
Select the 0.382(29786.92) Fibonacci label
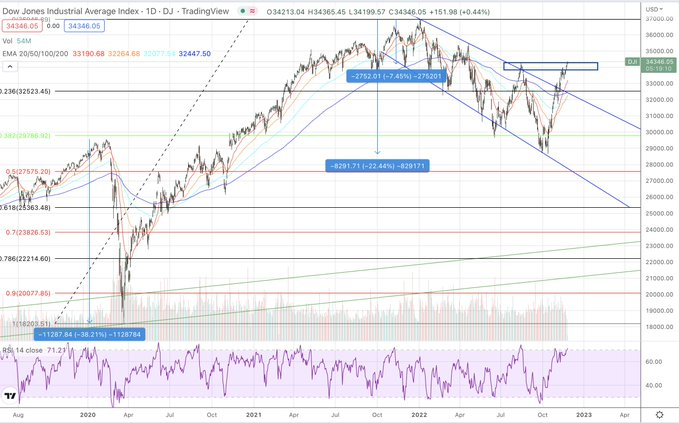pos(25,136)
